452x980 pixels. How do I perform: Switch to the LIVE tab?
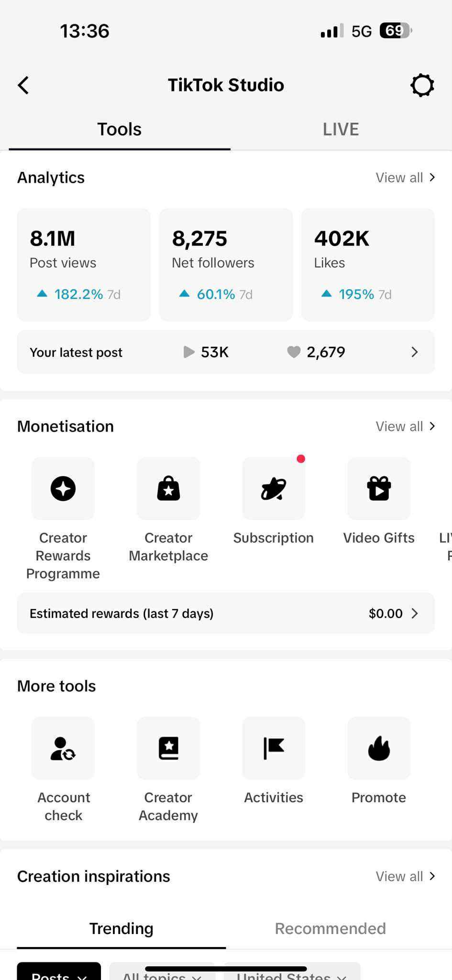point(341,129)
